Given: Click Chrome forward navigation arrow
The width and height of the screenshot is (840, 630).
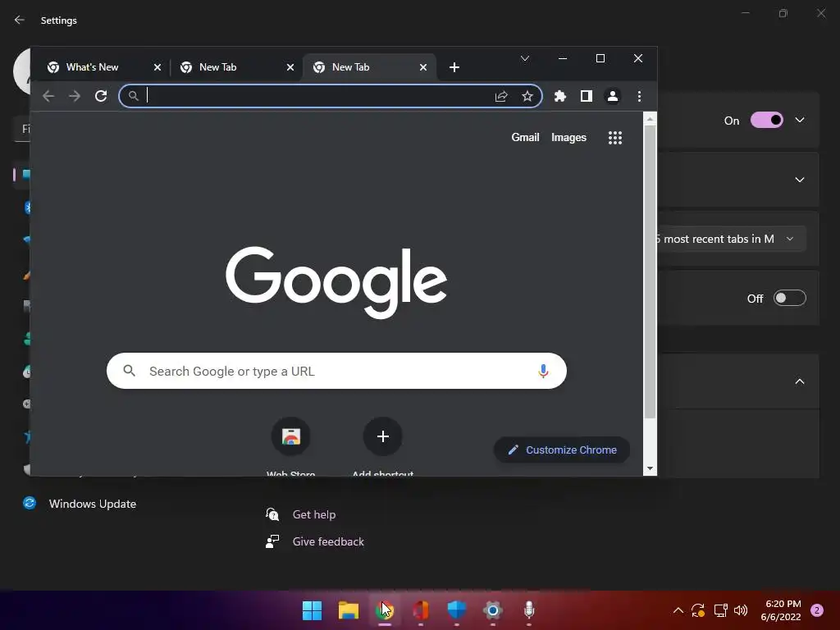Looking at the screenshot, I should pyautogui.click(x=75, y=96).
